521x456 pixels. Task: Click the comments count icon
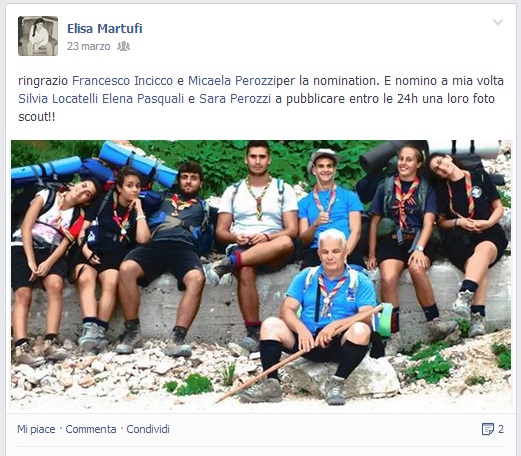click(488, 429)
